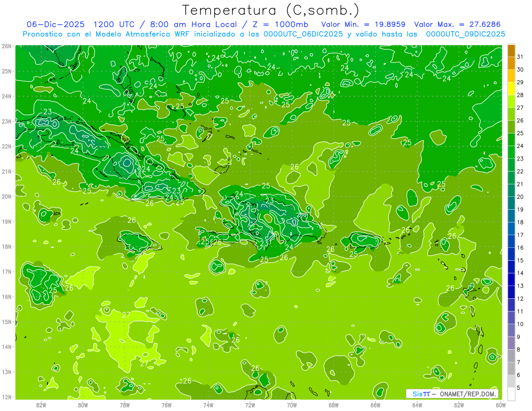Select the "Valor Min. = 19.8959" readout
This screenshot has height=411, width=532.
pos(364,24)
